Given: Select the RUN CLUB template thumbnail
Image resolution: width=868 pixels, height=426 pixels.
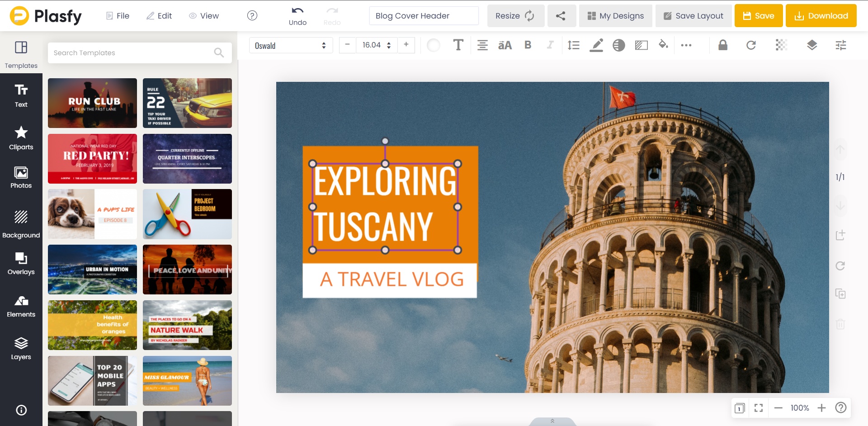Looking at the screenshot, I should [x=92, y=103].
